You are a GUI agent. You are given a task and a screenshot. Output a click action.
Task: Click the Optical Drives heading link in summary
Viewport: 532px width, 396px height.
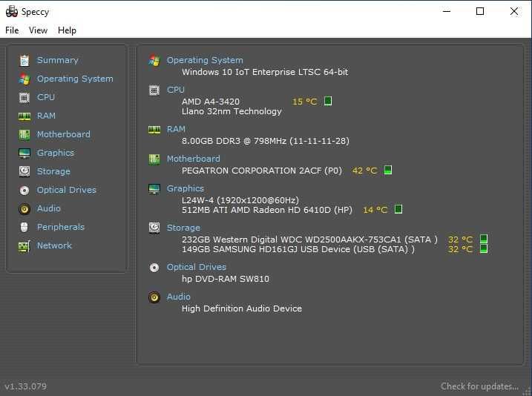click(x=197, y=267)
